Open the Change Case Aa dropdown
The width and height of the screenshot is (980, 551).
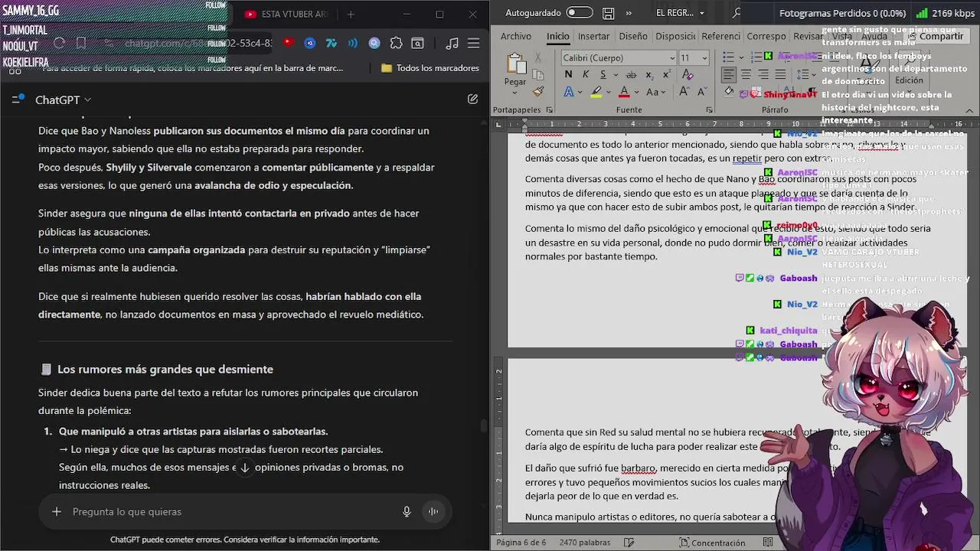click(657, 92)
